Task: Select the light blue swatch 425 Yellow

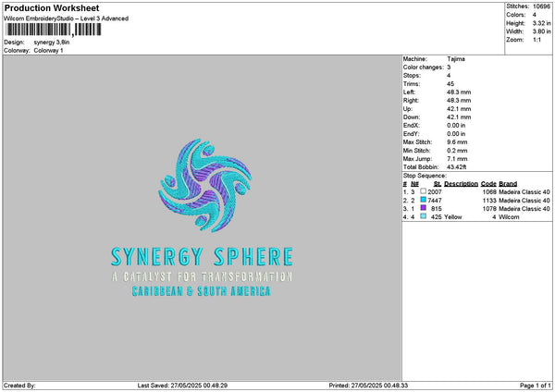Action: click(423, 216)
